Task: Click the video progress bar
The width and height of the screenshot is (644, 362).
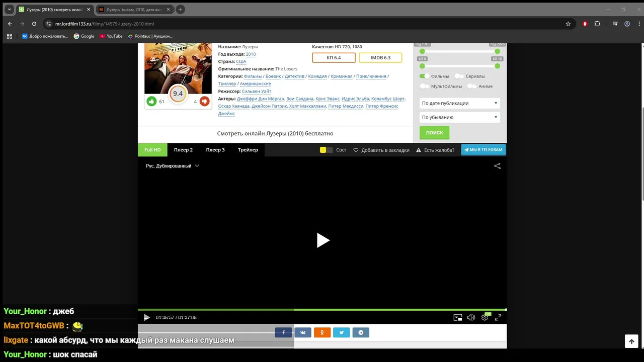Action: (322, 310)
